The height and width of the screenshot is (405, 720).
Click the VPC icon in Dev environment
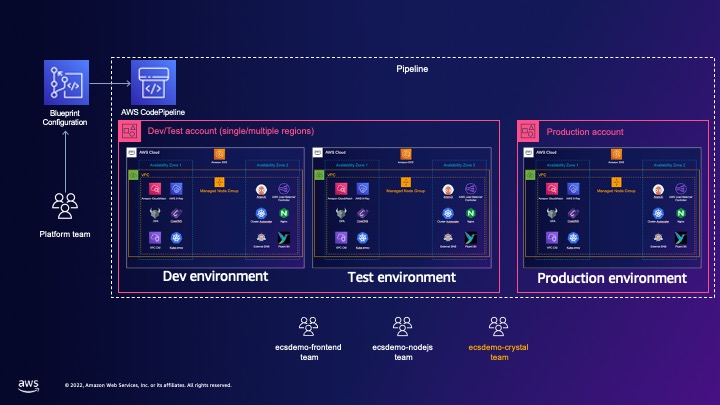coord(133,175)
